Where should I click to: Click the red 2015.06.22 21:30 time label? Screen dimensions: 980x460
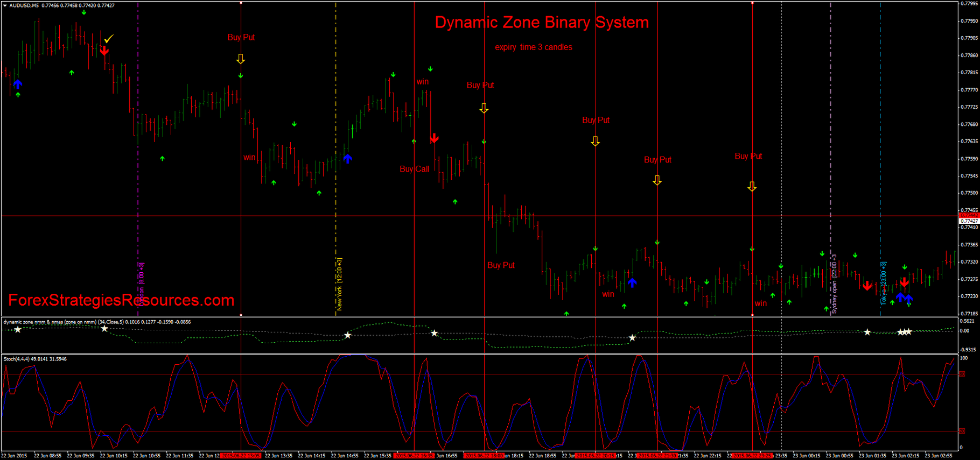click(657, 456)
